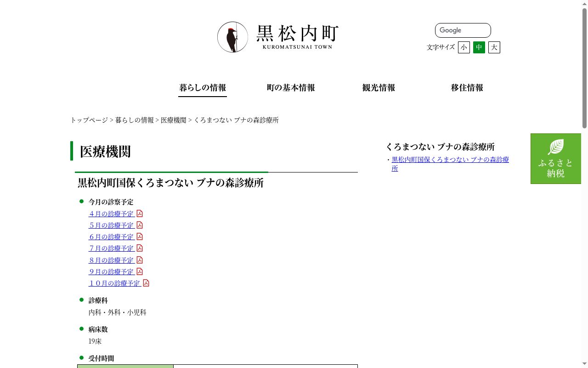Go to トップページ in breadcrumb
Image resolution: width=588 pixels, height=368 pixels.
(x=89, y=120)
